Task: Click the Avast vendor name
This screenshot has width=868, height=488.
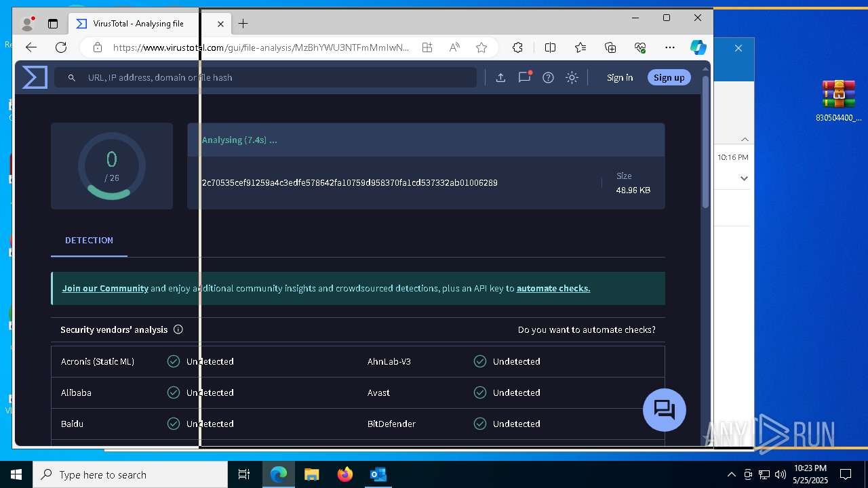Action: [378, 392]
